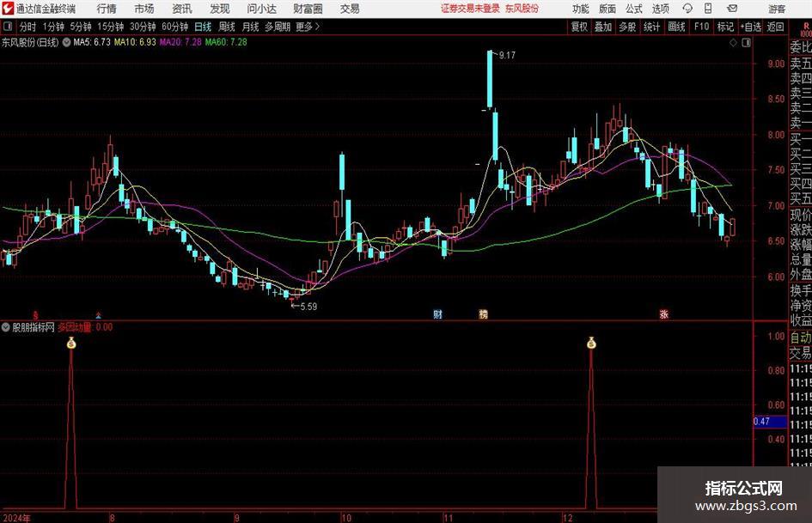Toggle the left panel icon beside 分时

click(x=7, y=27)
